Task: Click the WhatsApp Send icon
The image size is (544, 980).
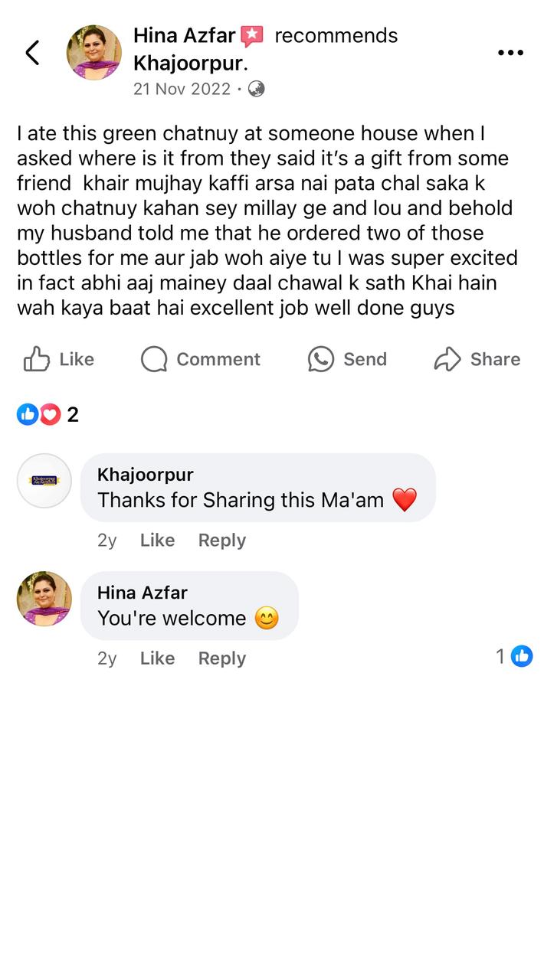Action: (x=320, y=359)
